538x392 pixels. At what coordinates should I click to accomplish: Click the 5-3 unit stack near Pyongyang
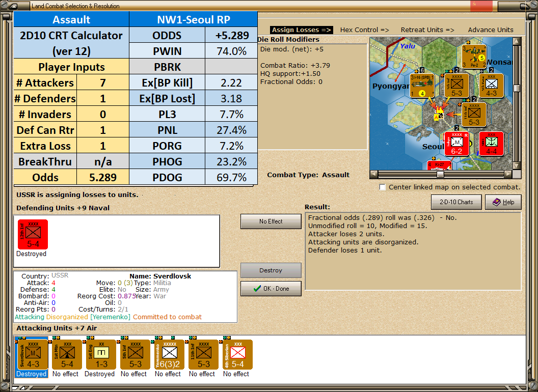(456, 86)
